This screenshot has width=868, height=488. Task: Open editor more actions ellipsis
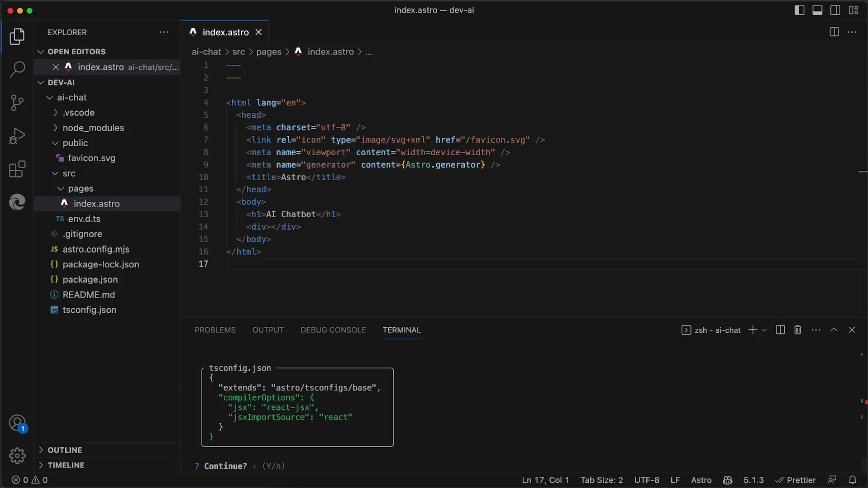(x=852, y=32)
